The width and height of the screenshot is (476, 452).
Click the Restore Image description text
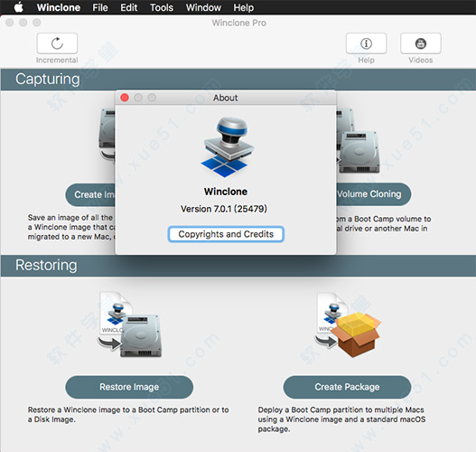point(128,415)
